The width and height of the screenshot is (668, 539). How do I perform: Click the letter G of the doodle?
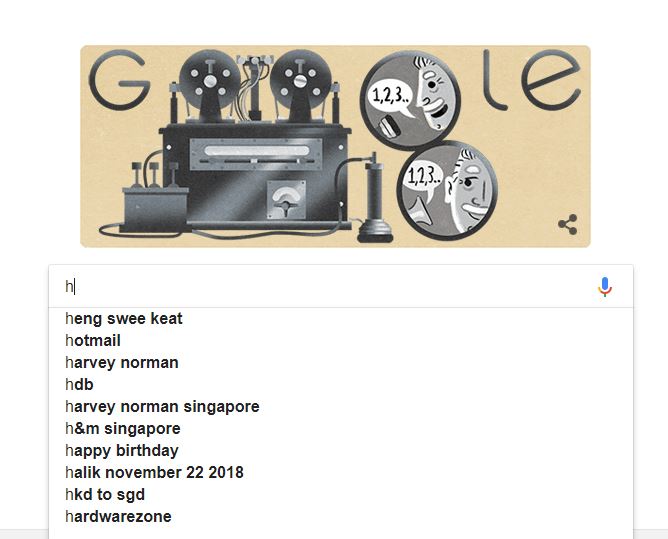(x=120, y=79)
